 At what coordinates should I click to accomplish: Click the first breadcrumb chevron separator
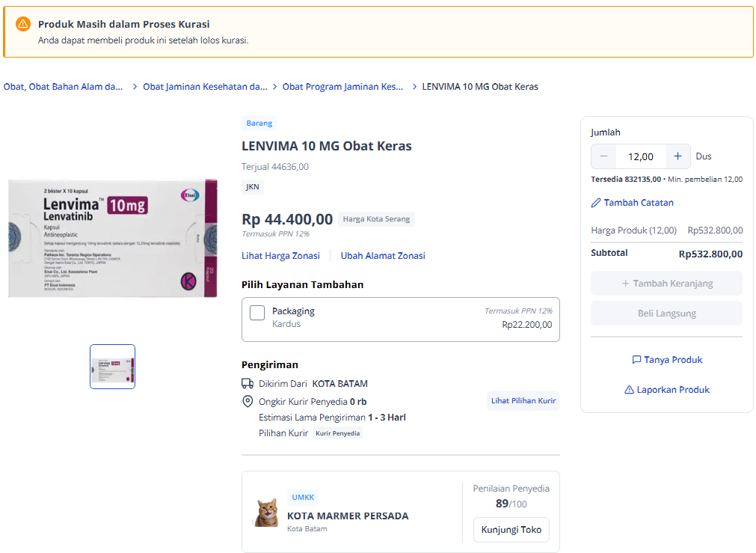[135, 87]
